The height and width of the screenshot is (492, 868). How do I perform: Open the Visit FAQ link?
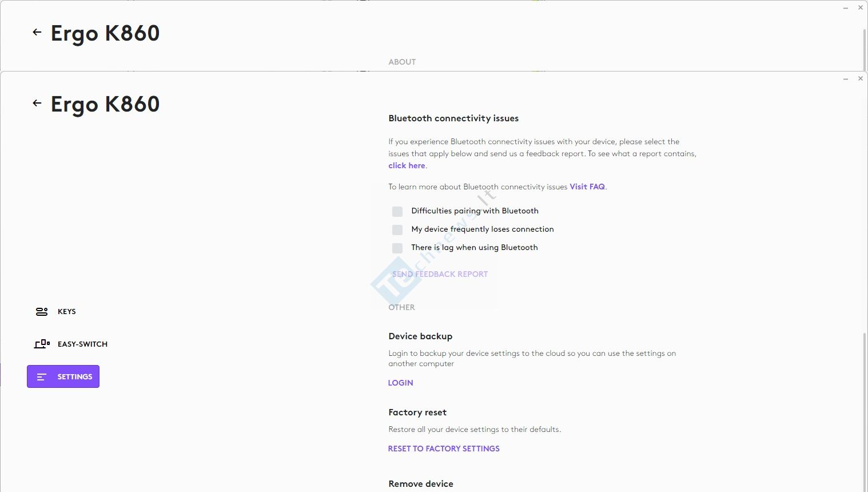pos(587,187)
